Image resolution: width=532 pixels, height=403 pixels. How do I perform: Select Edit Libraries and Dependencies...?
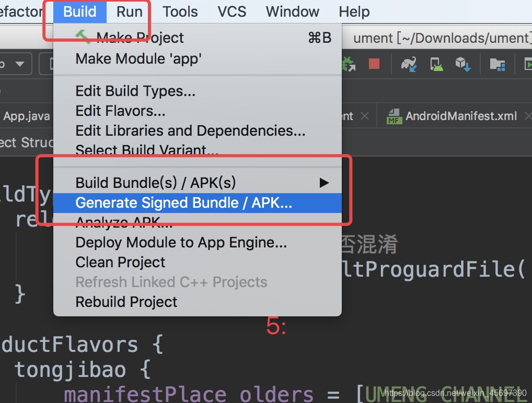[x=198, y=131]
